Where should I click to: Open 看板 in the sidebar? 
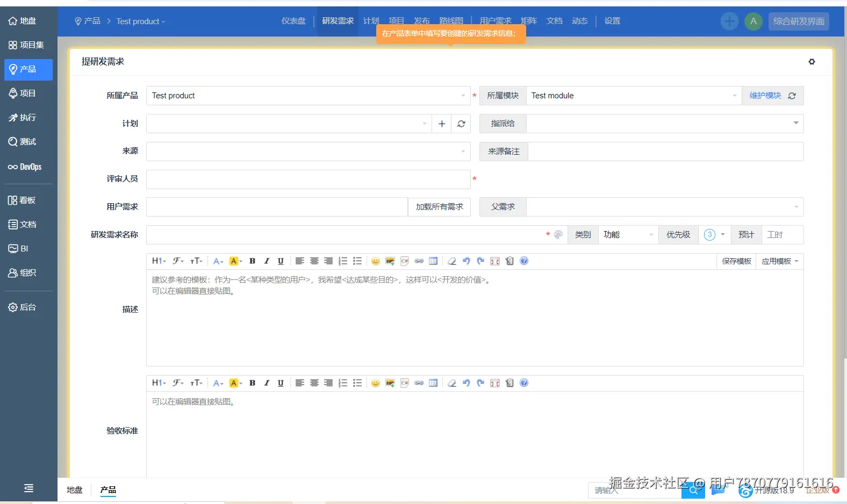coord(22,200)
